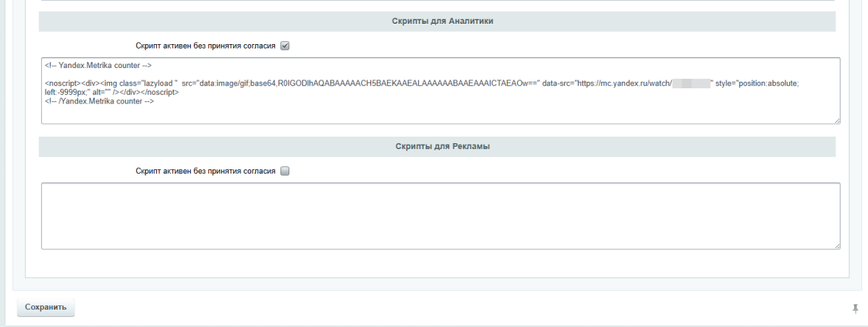Click the resize grip of the advertising script textarea

pos(836,245)
